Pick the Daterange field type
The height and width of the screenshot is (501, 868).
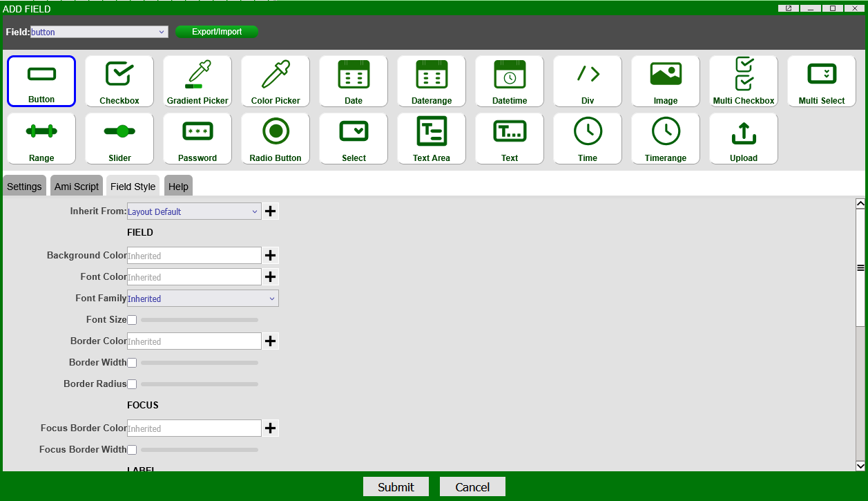tap(432, 81)
